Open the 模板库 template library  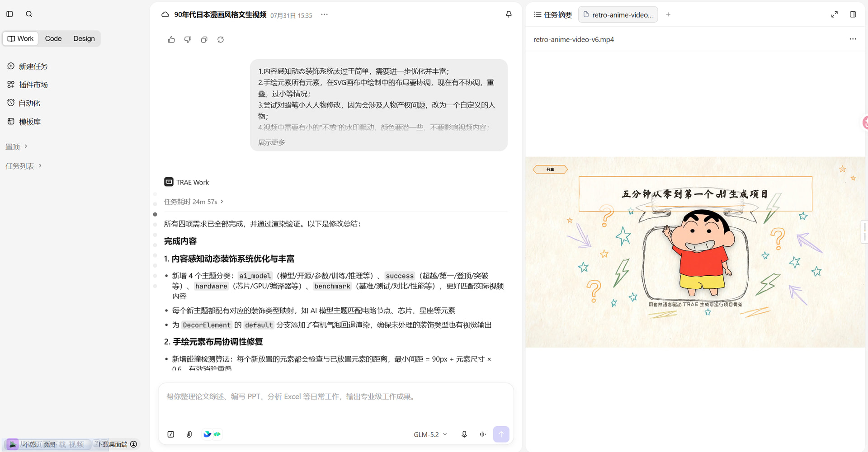(24, 122)
